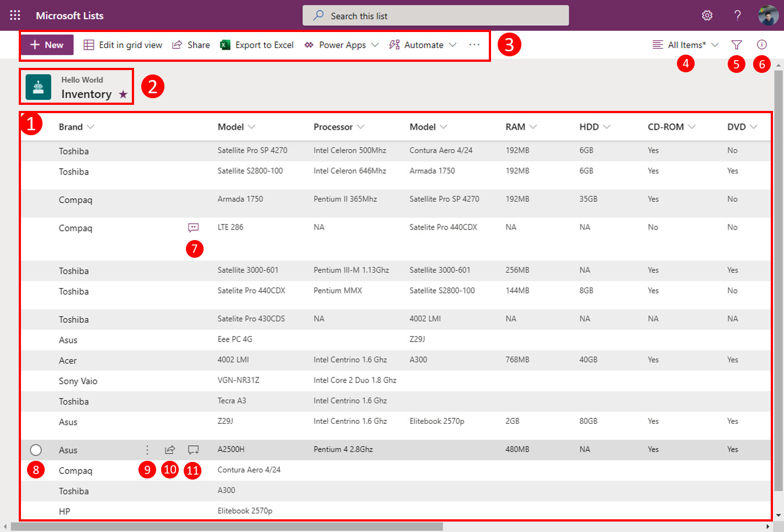Click the New item button

[x=47, y=45]
